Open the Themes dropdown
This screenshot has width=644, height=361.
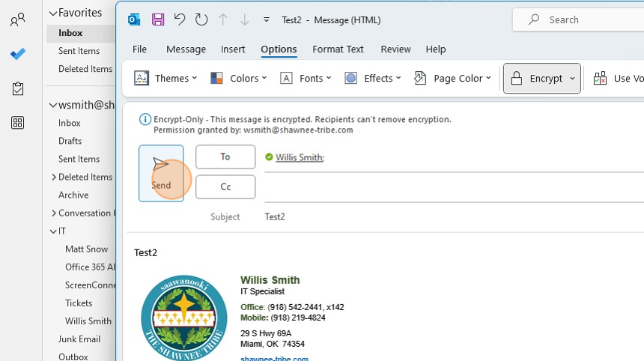[166, 78]
